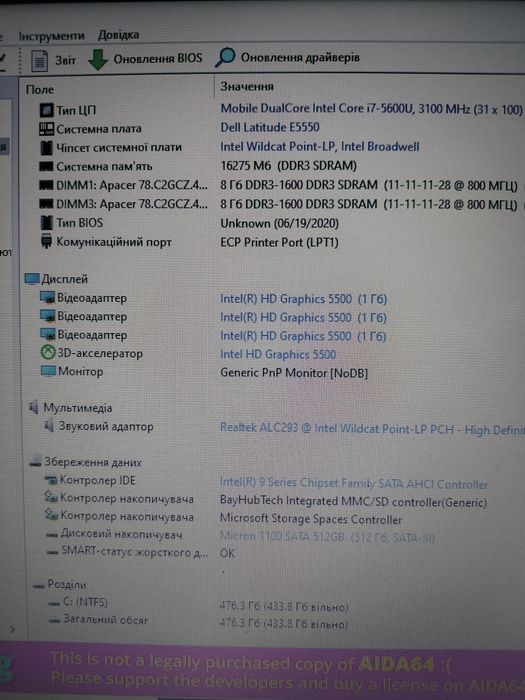This screenshot has height=700, width=525.
Task: Open the Mobile DualCore Intel Core i7-5600U link
Action: pos(371,108)
